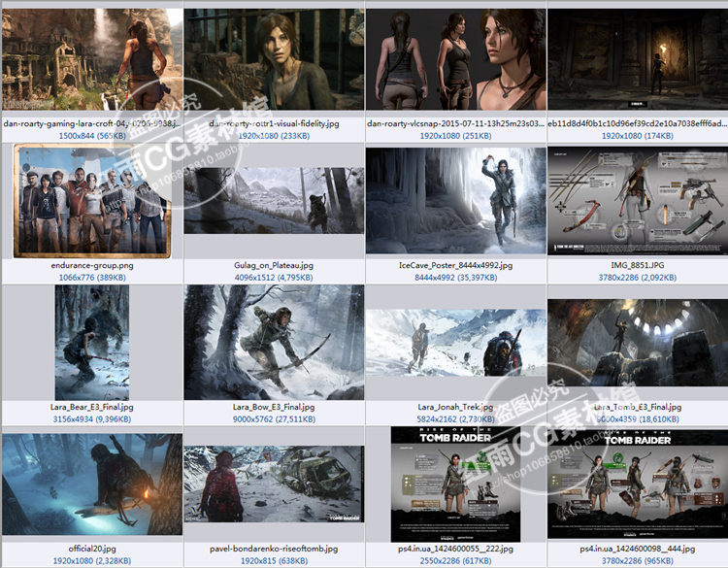The width and height of the screenshot is (728, 568).
Task: Click the size text 3780x2286 (965KB)
Action: (638, 561)
